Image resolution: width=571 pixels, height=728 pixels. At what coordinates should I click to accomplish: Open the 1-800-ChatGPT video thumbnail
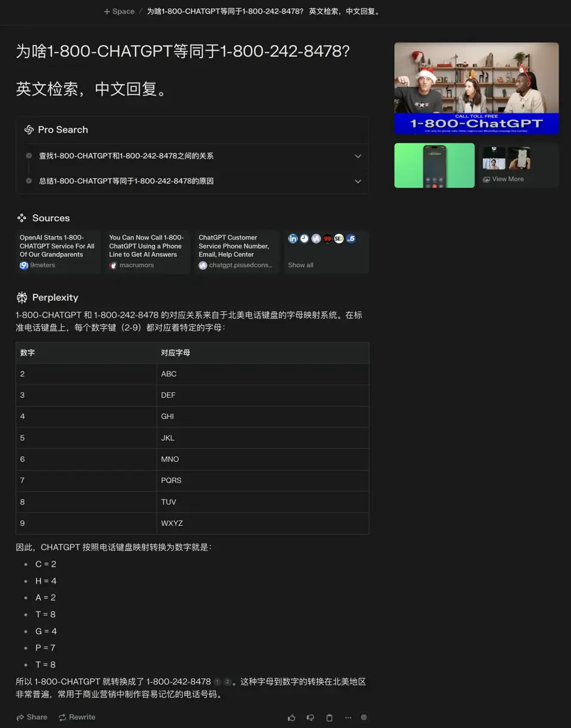coord(476,89)
